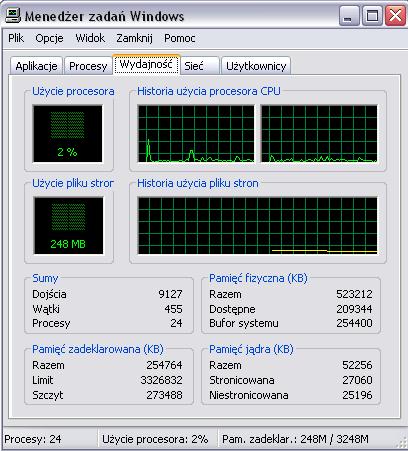Click the Dostępne value 209344
The height and width of the screenshot is (451, 408).
(354, 309)
